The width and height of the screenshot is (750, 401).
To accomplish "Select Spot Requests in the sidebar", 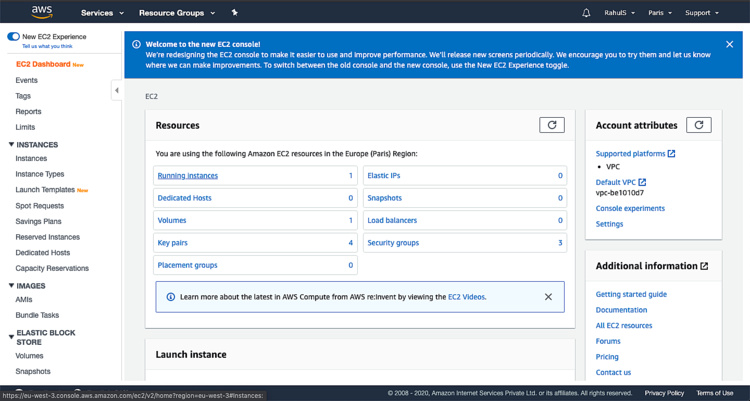I will point(39,205).
